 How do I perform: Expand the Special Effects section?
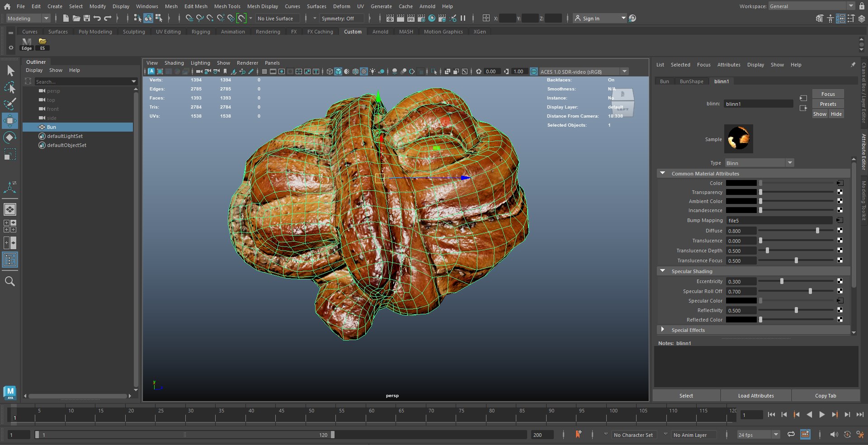[x=662, y=330]
